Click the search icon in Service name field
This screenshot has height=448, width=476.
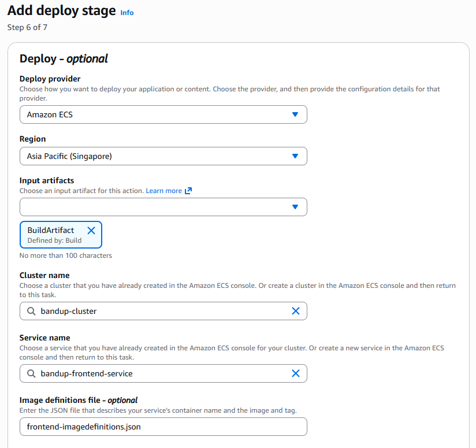click(31, 373)
